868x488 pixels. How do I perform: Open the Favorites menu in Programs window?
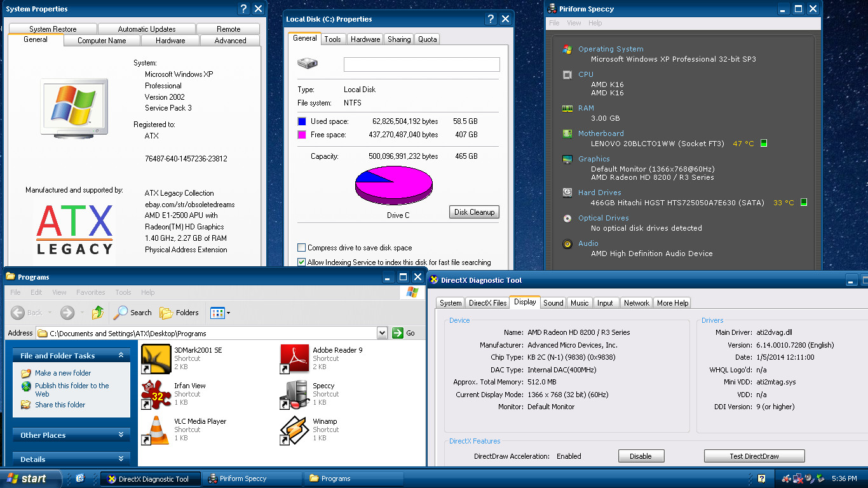pyautogui.click(x=91, y=292)
